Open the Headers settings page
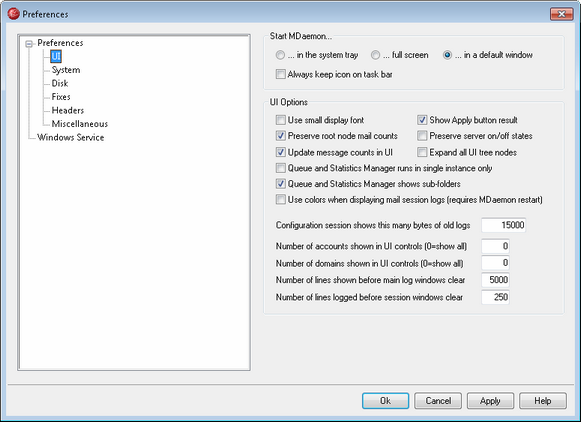581x422 pixels. (x=67, y=110)
